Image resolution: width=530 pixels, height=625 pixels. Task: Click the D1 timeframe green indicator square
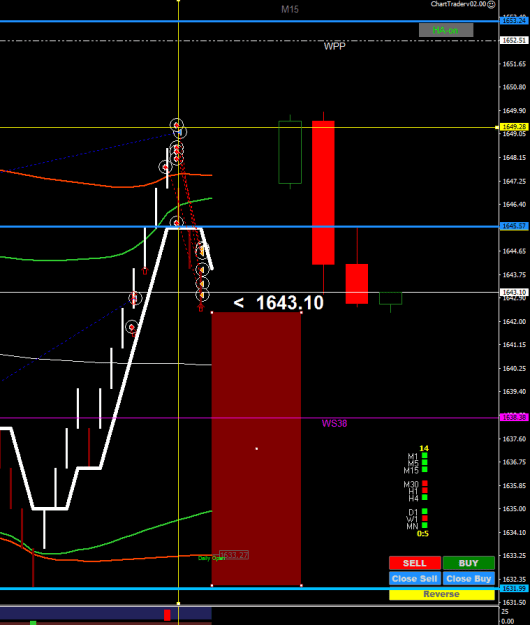[425, 511]
